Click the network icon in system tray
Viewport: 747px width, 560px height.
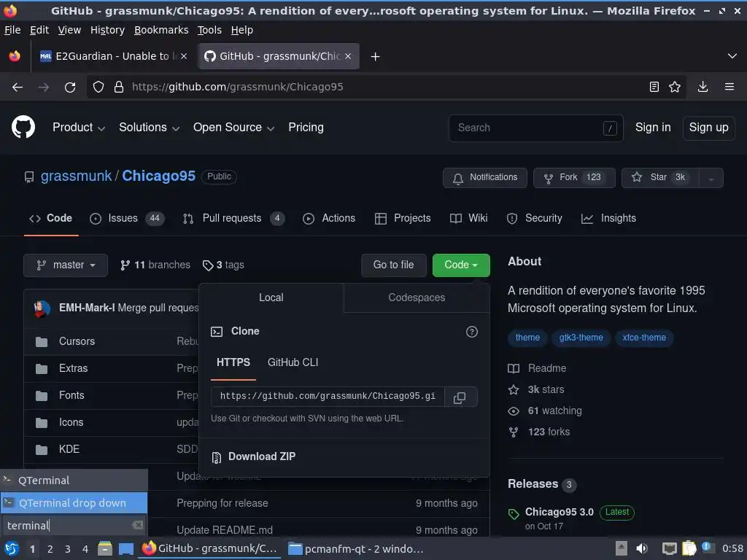pos(670,548)
